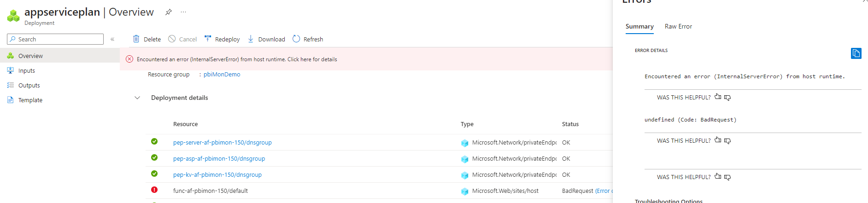Focus the Search input field
868x203 pixels.
pyautogui.click(x=55, y=39)
